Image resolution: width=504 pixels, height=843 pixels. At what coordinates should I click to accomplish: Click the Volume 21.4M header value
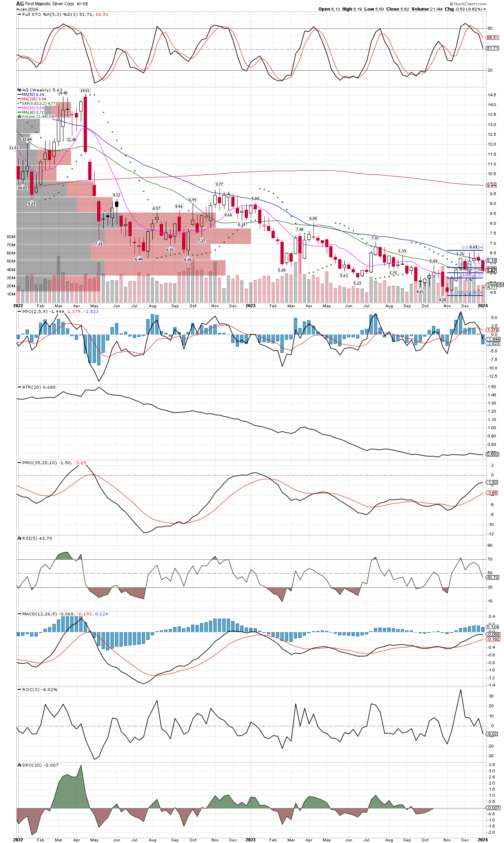pyautogui.click(x=427, y=9)
